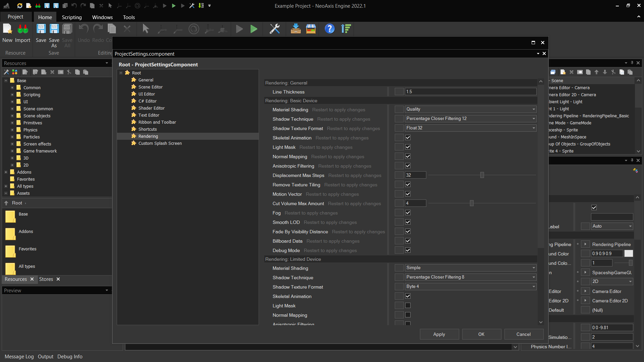Expand the Physics folder in Resources
Viewport: 644px width, 362px height.
tap(12, 130)
